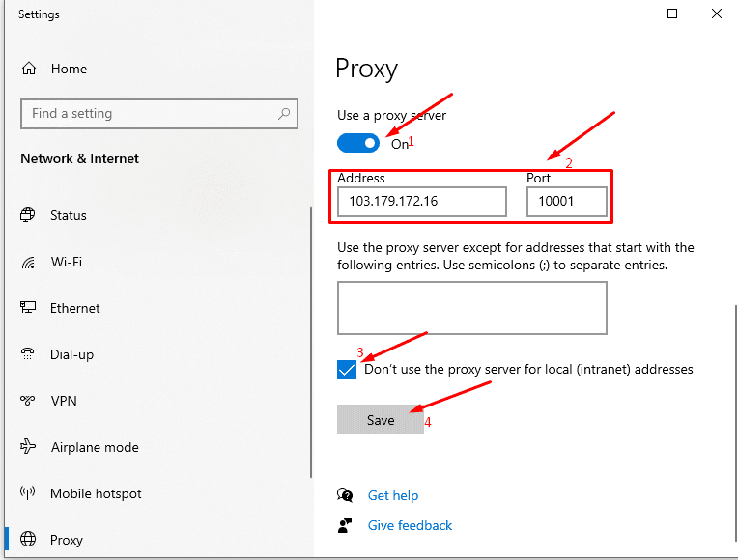This screenshot has height=560, width=738.
Task: Click the Status globe icon
Action: [x=28, y=214]
